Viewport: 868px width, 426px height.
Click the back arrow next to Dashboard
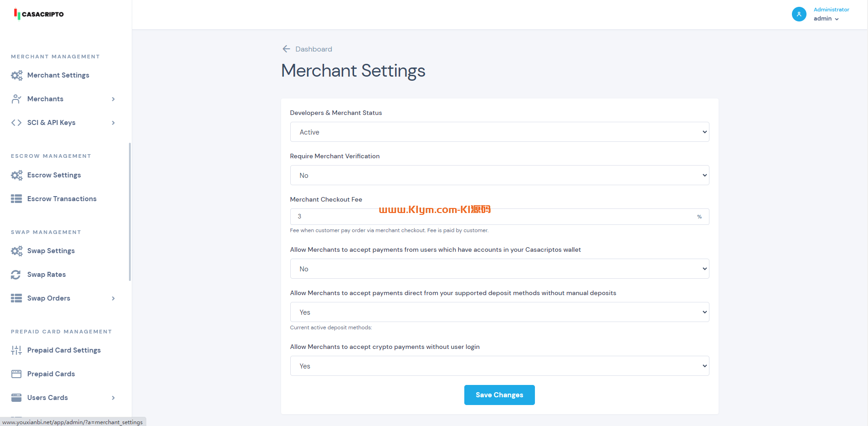(x=286, y=49)
